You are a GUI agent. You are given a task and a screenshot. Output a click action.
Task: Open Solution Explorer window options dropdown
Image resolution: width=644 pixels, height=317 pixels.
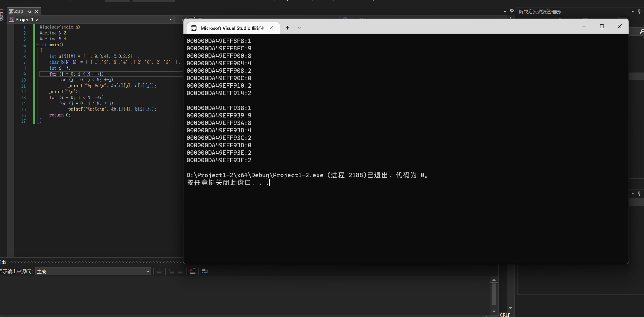633,12
